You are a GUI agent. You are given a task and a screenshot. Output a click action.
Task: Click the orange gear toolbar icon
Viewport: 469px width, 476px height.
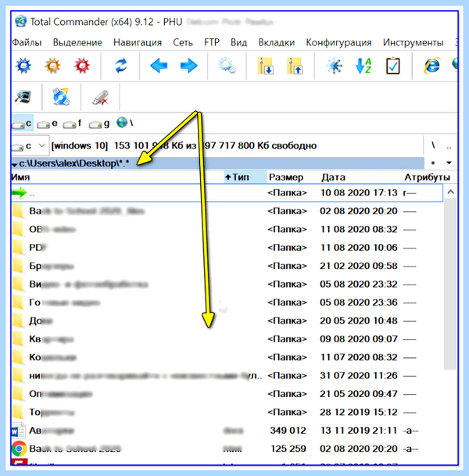tap(52, 66)
